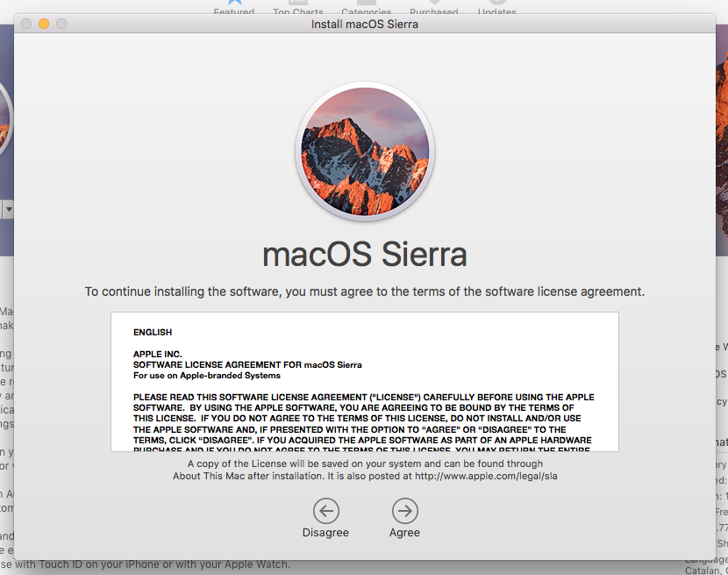
Task: Click 'For use on Apple-branded Systems' text
Action: point(207,376)
